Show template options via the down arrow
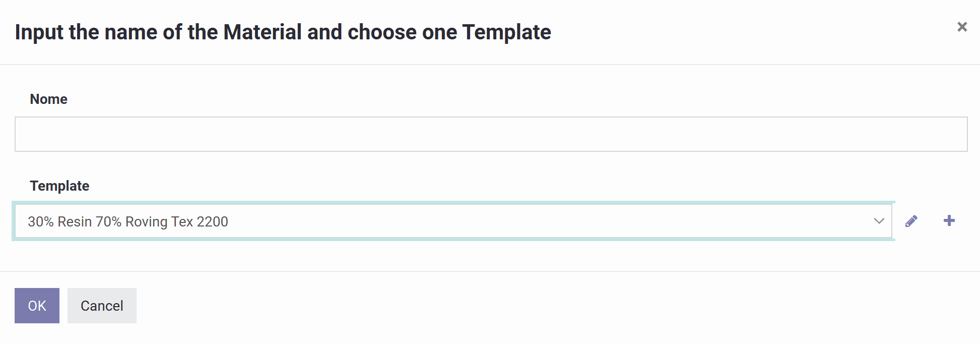 879,221
